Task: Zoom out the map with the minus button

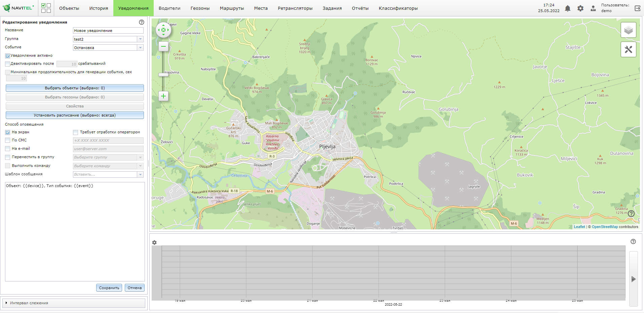Action: tap(163, 46)
